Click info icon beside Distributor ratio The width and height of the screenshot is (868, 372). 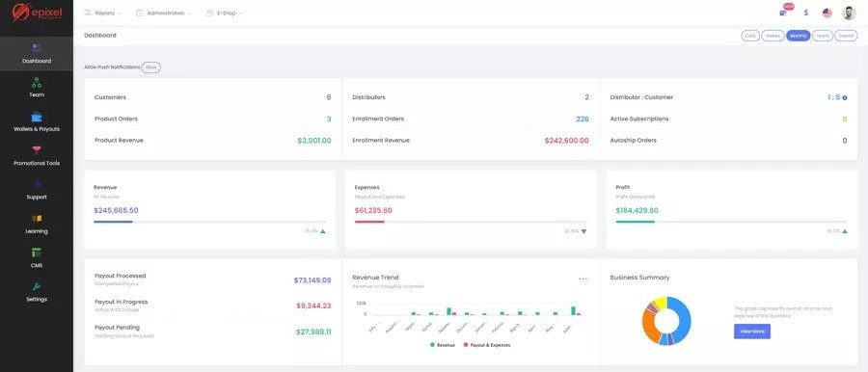click(x=845, y=97)
